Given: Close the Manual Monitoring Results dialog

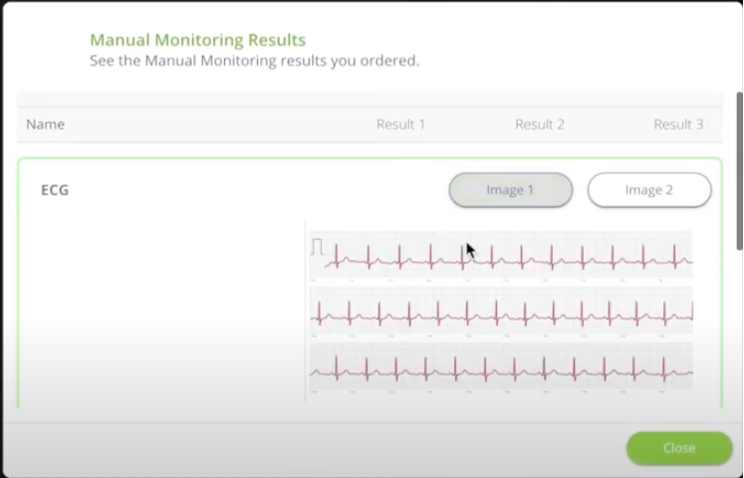Looking at the screenshot, I should click(679, 448).
